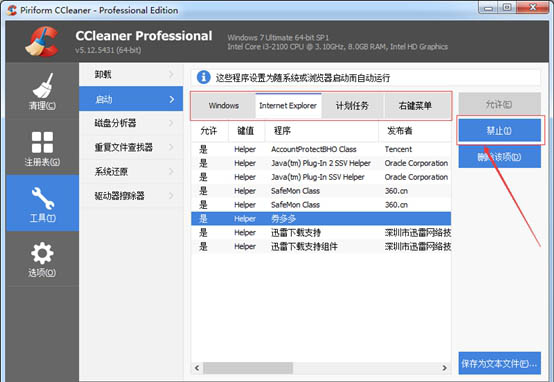Click the title bar CCleaner icon
The height and width of the screenshot is (382, 554).
coord(12,10)
